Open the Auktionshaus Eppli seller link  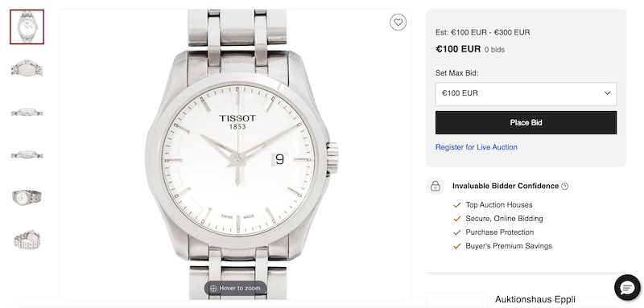535,299
